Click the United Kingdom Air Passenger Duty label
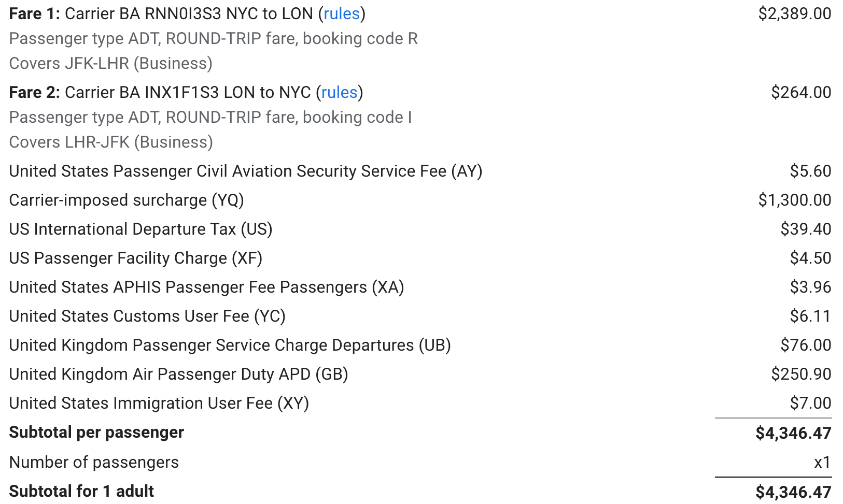The image size is (843, 504). [x=179, y=375]
